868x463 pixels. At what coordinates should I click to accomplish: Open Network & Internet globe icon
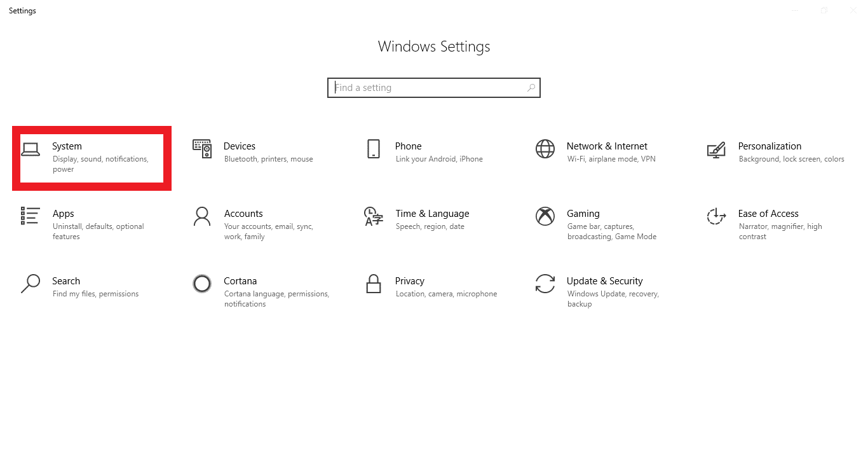click(545, 149)
